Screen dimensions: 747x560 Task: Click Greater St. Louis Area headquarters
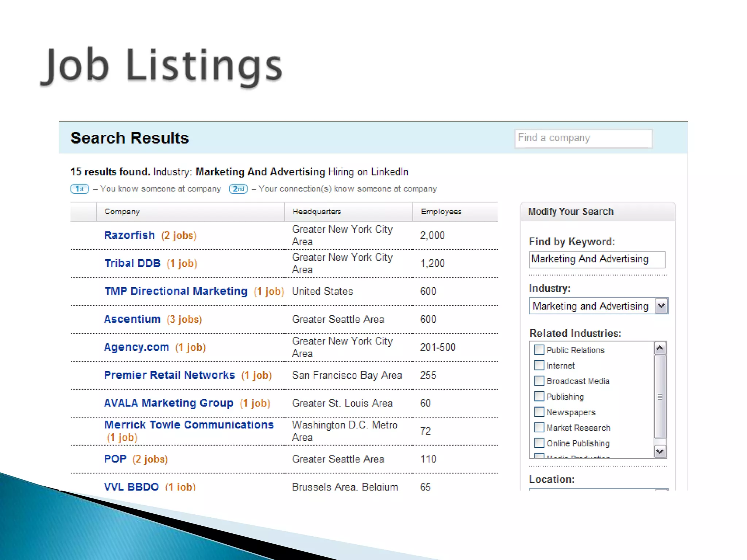click(342, 403)
